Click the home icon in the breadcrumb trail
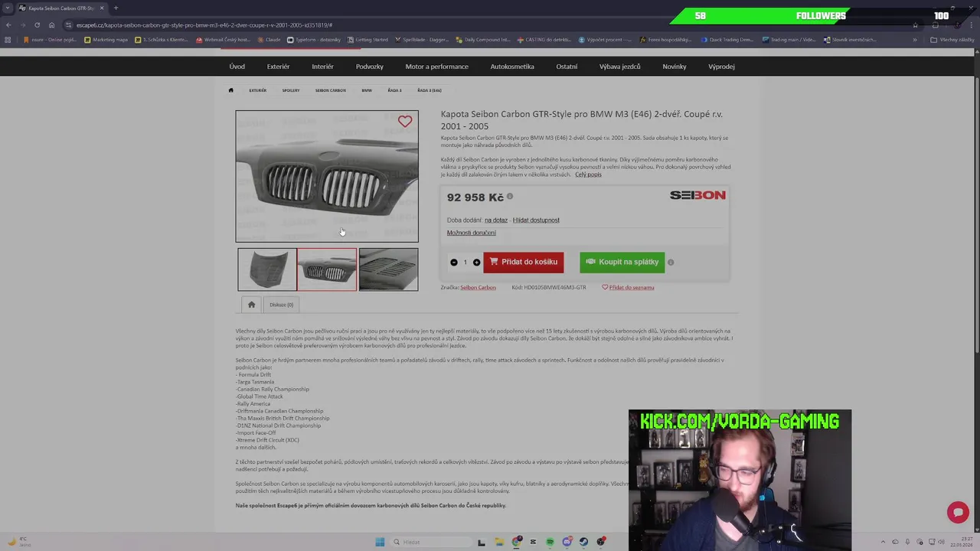Screen dimensions: 980x551 (230, 90)
